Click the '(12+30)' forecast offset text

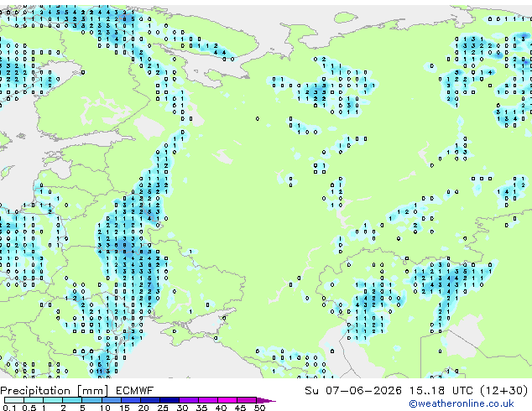(x=504, y=391)
